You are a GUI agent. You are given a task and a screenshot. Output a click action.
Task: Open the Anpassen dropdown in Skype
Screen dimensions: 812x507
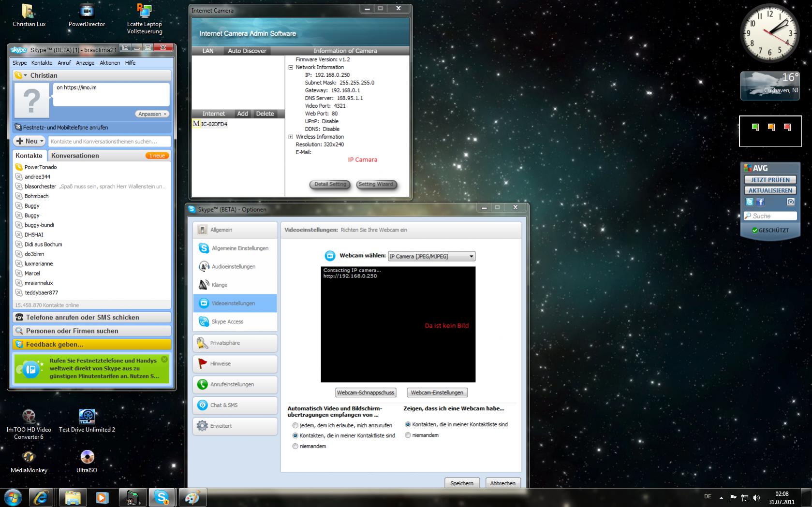[152, 114]
